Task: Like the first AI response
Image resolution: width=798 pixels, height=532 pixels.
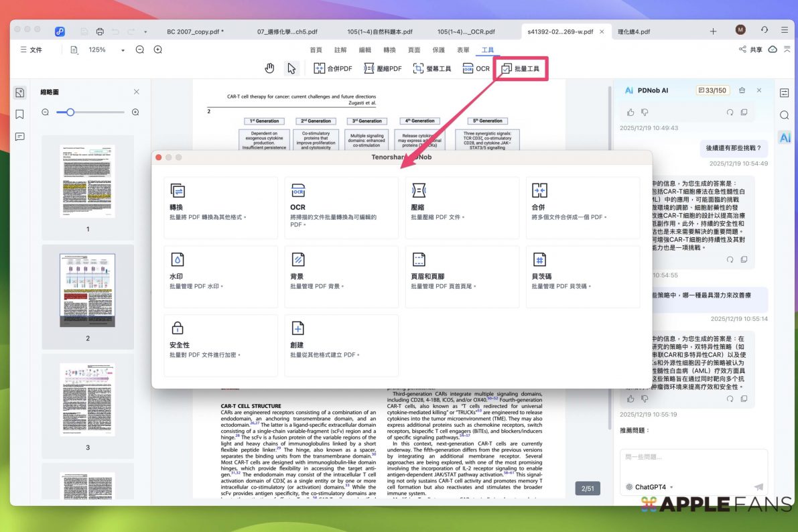Action: click(630, 112)
